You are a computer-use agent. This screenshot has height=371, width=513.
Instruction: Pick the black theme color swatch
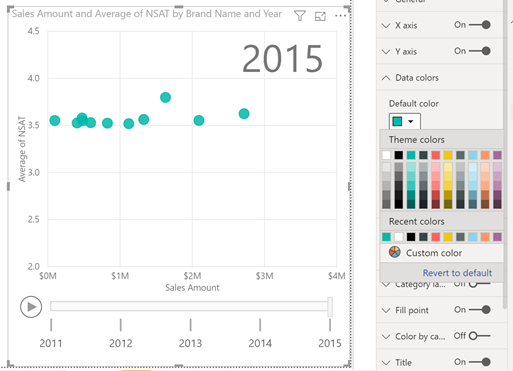[x=399, y=155]
